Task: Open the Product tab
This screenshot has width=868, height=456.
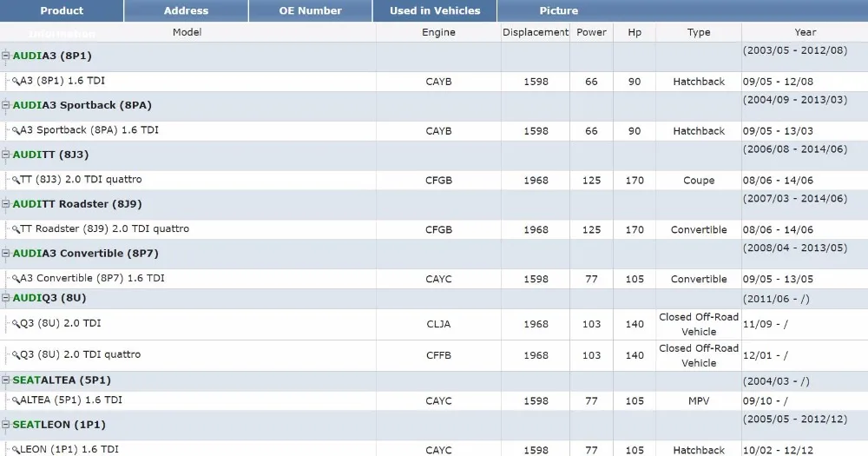Action: click(x=62, y=10)
